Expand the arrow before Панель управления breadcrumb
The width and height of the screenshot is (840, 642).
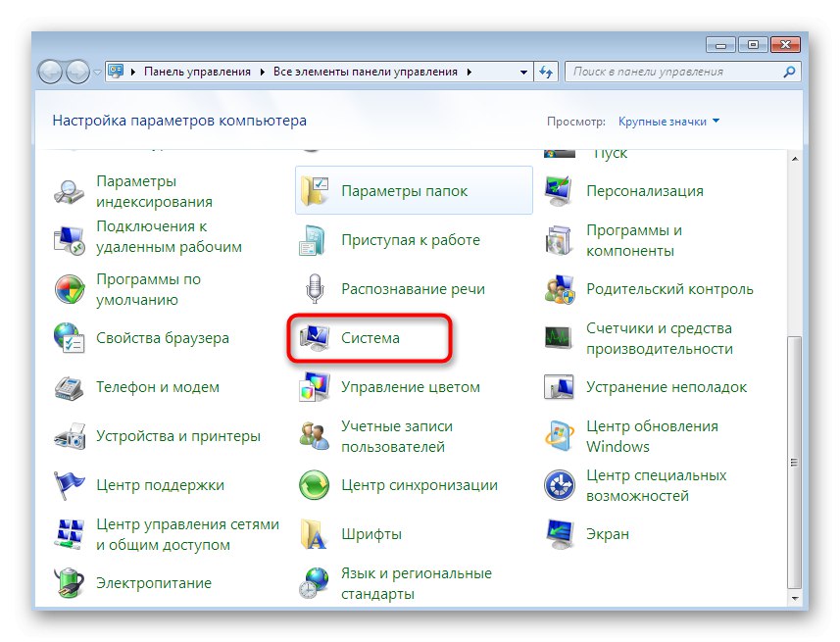[132, 72]
